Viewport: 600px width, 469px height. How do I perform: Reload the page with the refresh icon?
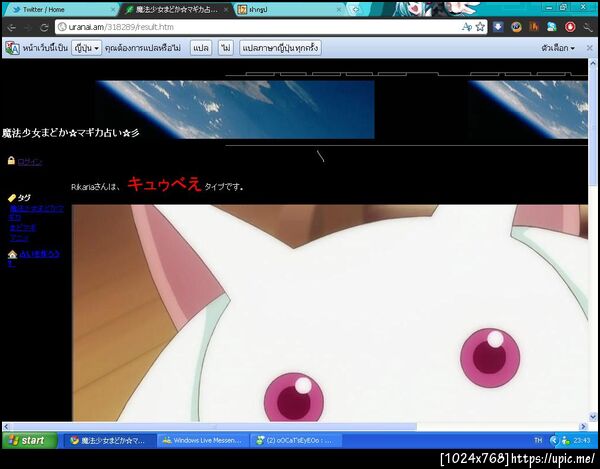click(x=44, y=27)
